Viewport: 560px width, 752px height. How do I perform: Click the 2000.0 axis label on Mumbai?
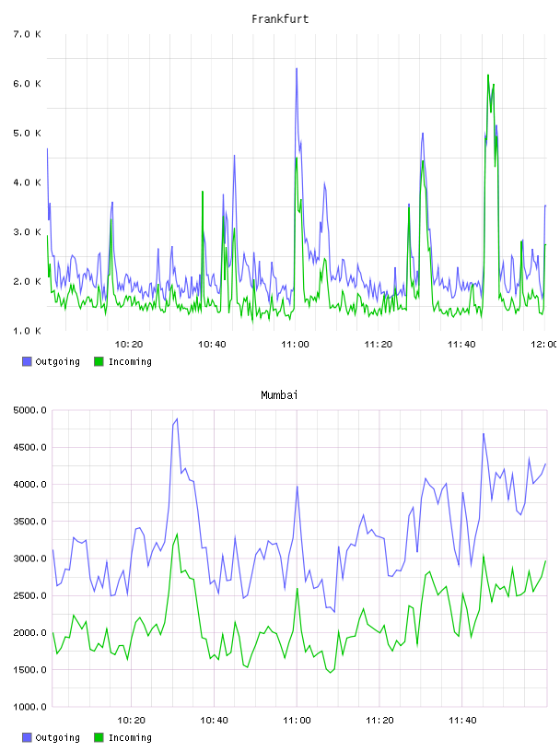coord(30,632)
